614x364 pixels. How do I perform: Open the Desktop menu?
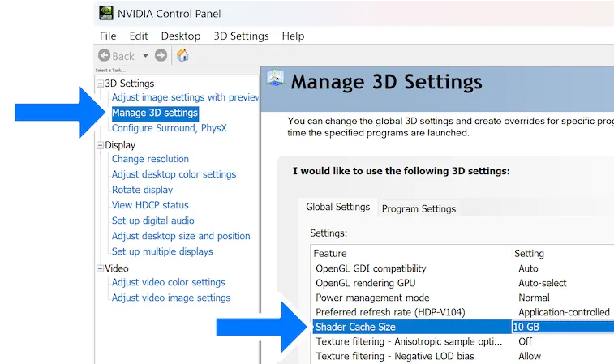click(180, 36)
